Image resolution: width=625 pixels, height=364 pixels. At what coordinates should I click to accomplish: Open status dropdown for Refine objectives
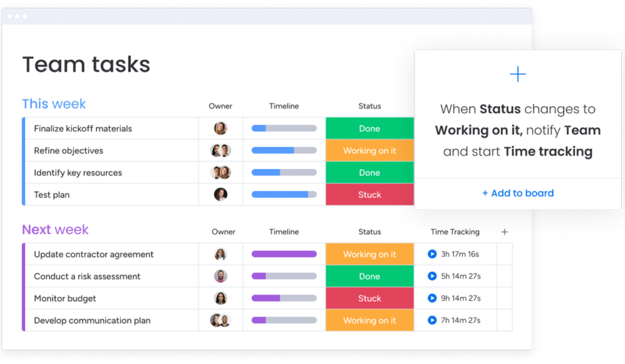[x=369, y=151]
